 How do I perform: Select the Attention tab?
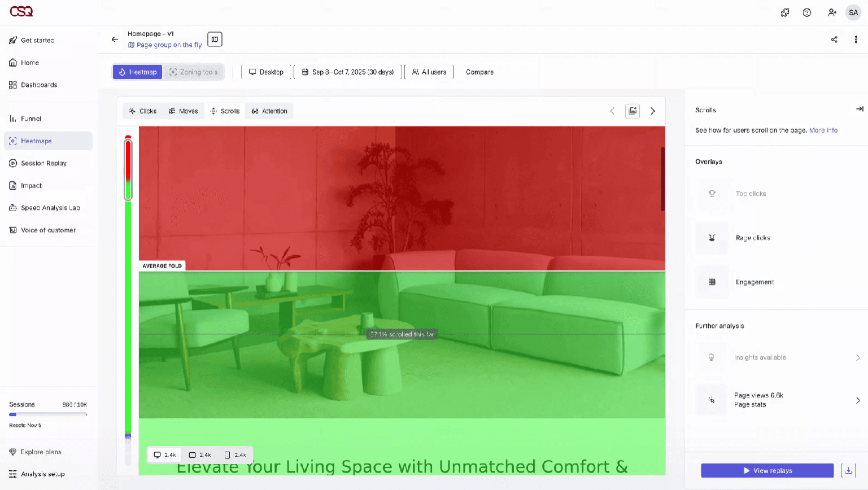269,111
